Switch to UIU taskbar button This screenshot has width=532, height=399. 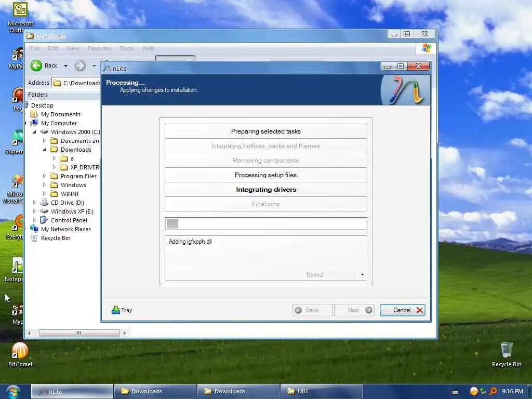coord(321,391)
